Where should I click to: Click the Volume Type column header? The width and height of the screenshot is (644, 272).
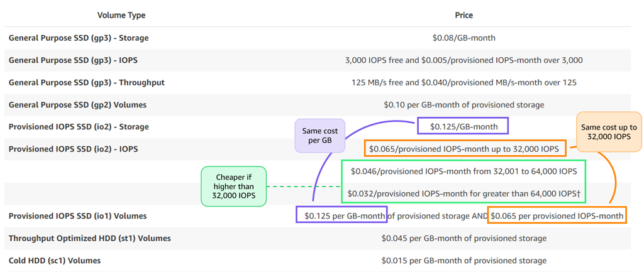(x=121, y=15)
